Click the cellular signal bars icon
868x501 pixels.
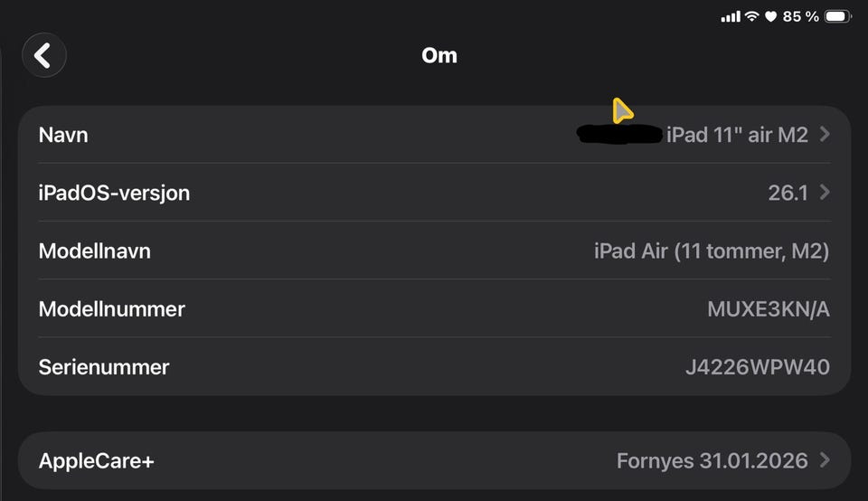(731, 17)
